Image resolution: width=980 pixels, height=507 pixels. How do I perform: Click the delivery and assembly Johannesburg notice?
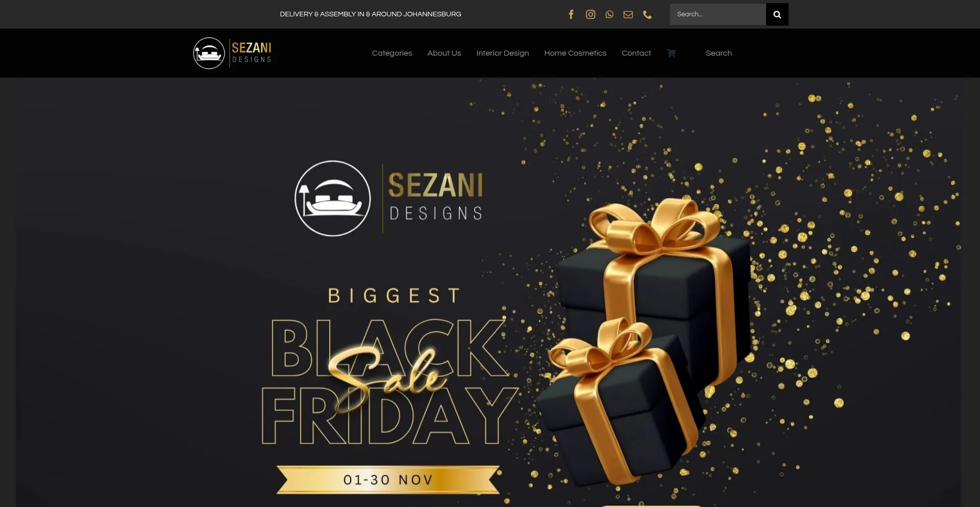pos(370,14)
